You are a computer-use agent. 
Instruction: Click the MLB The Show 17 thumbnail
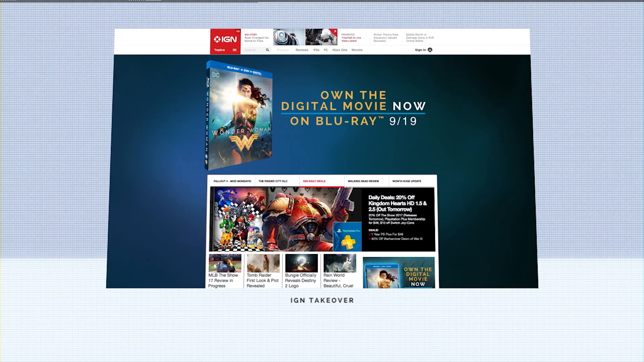coord(225,263)
